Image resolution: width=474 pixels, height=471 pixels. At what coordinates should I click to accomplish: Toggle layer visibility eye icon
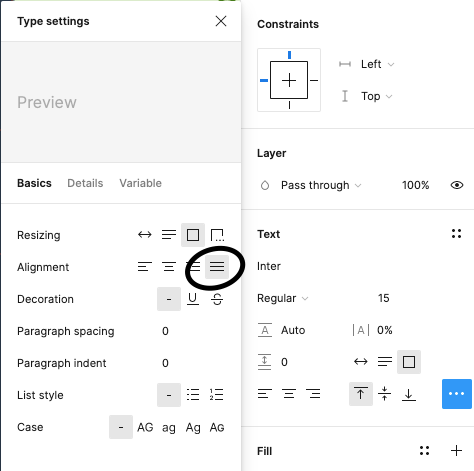(x=457, y=185)
